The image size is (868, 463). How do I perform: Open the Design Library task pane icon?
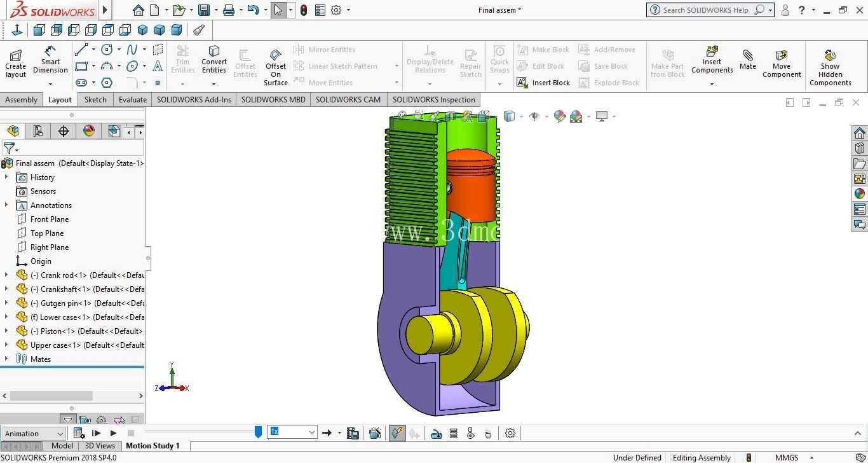pyautogui.click(x=860, y=148)
